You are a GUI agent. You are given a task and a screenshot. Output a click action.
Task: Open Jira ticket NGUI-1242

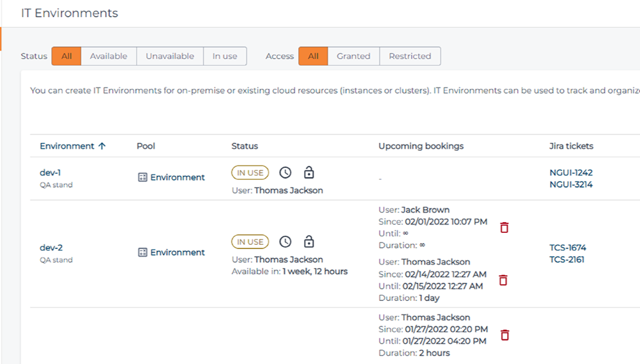(571, 172)
